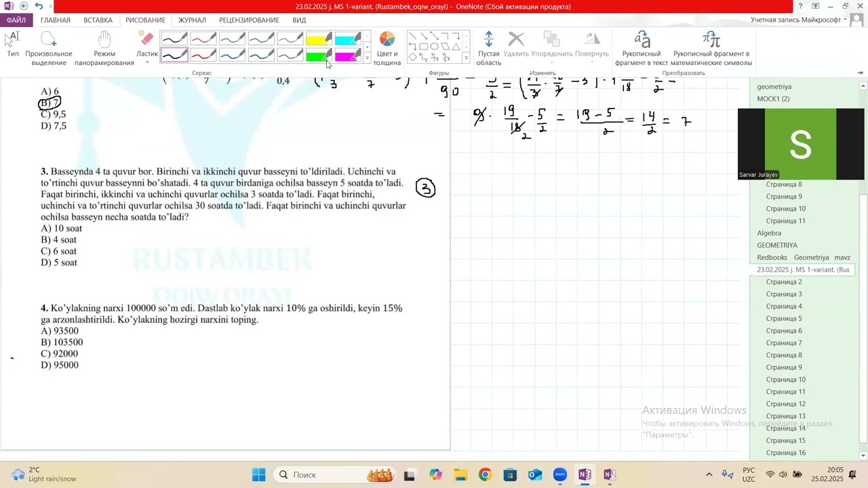
Task: Click the taskbar Search (Поиск) box
Action: pyautogui.click(x=335, y=474)
